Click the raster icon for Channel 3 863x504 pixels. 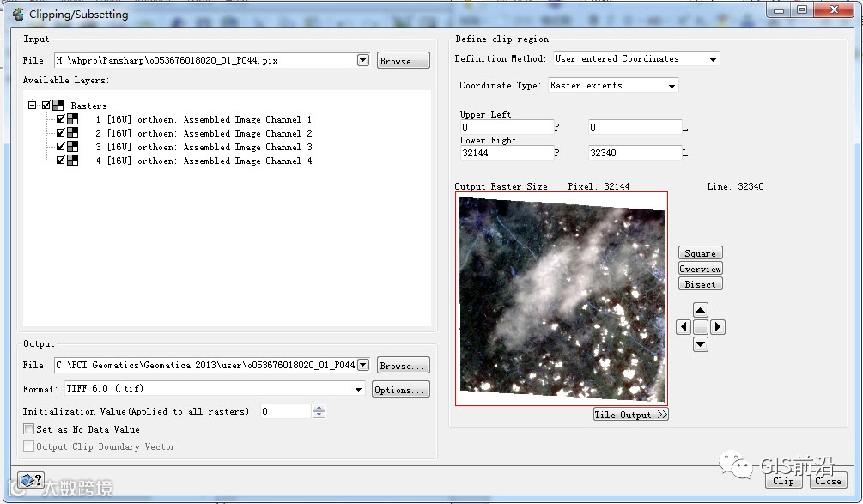click(x=73, y=146)
